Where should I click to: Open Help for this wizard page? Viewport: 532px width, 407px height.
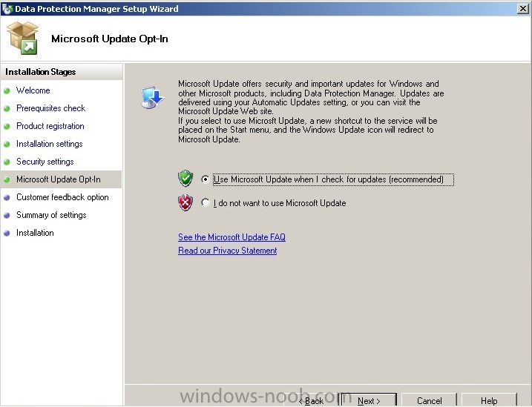(489, 401)
